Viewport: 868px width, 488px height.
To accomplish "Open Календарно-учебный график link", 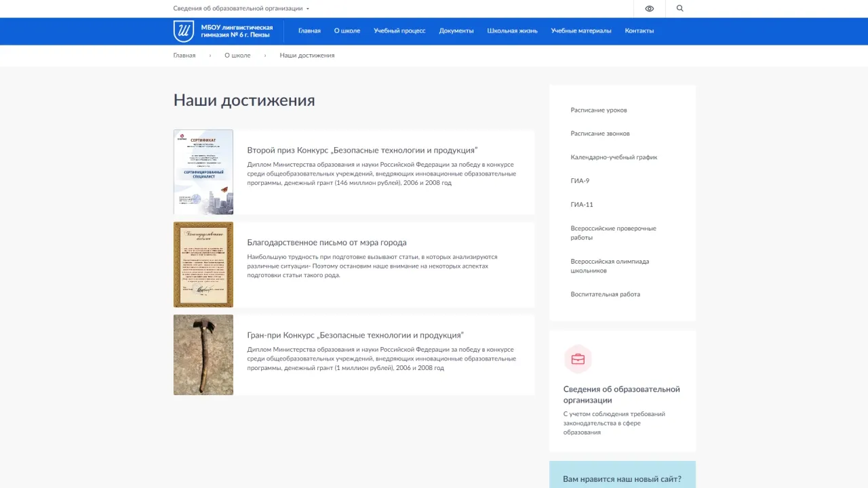I will (x=614, y=157).
